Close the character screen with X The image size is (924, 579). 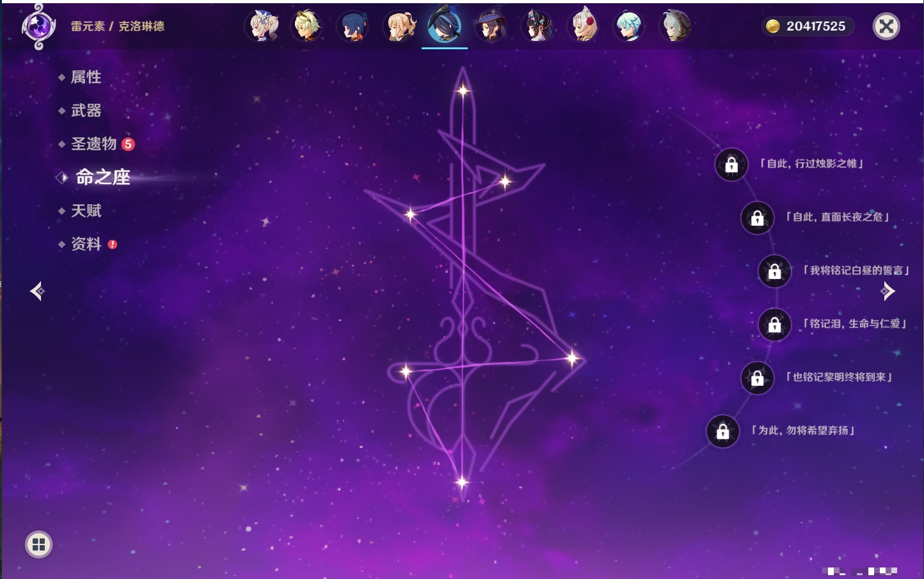[886, 26]
